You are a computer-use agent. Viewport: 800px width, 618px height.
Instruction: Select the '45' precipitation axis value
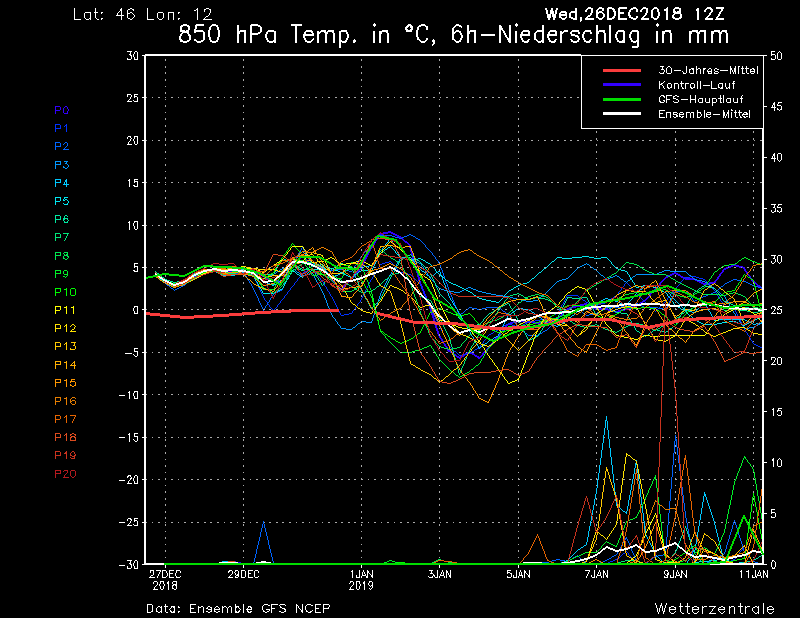[x=776, y=107]
